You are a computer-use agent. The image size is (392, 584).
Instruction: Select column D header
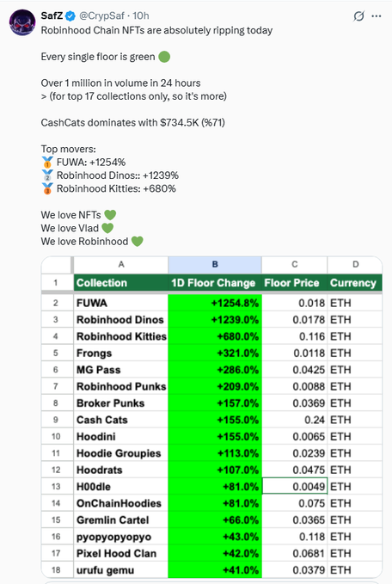(x=355, y=265)
